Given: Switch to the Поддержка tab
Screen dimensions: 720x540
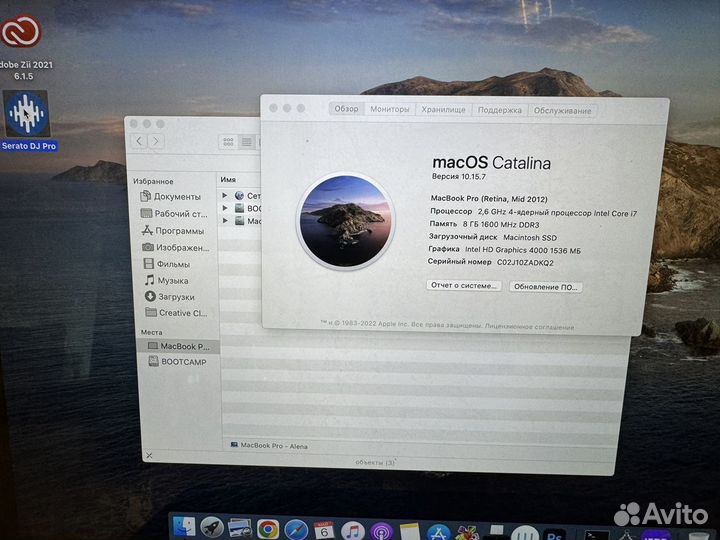Looking at the screenshot, I should (x=500, y=110).
